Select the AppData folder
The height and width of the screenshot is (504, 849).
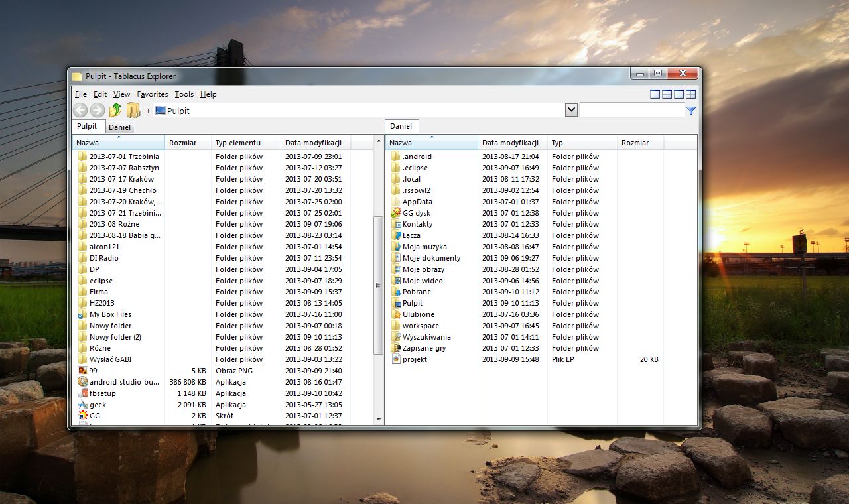coord(417,202)
